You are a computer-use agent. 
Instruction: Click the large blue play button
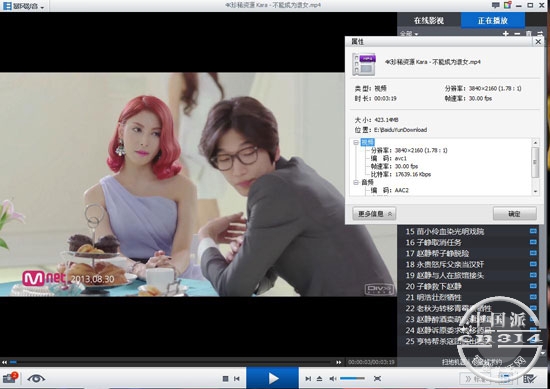(273, 378)
